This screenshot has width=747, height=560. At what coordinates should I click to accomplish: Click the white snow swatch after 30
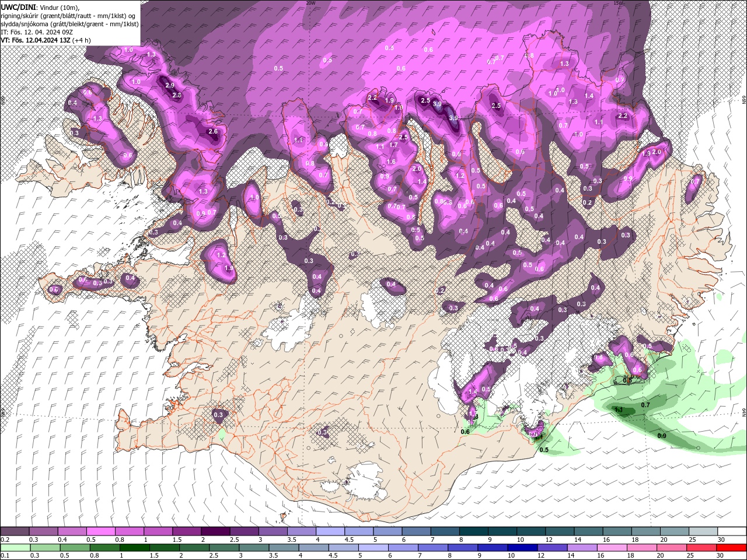point(732,531)
